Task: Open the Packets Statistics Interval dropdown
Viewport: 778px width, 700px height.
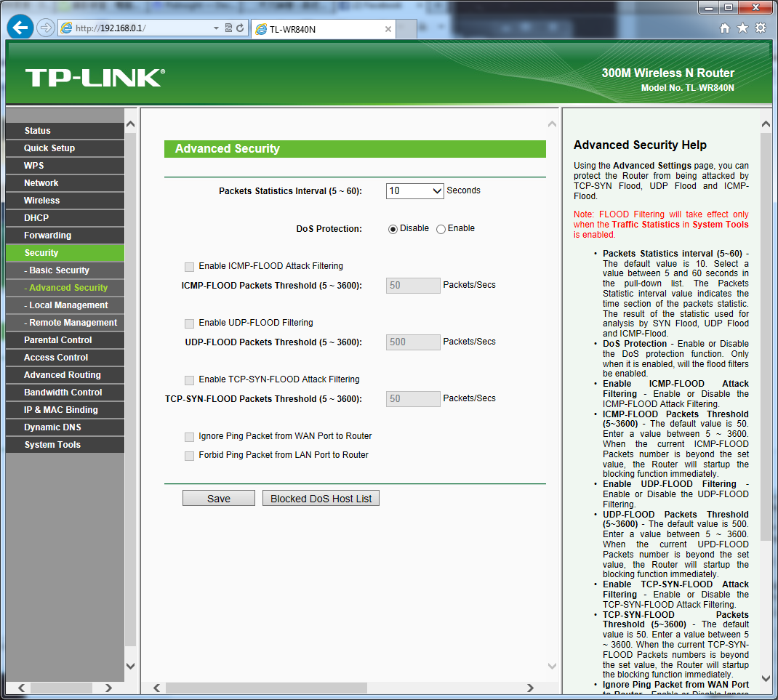Action: tap(414, 191)
